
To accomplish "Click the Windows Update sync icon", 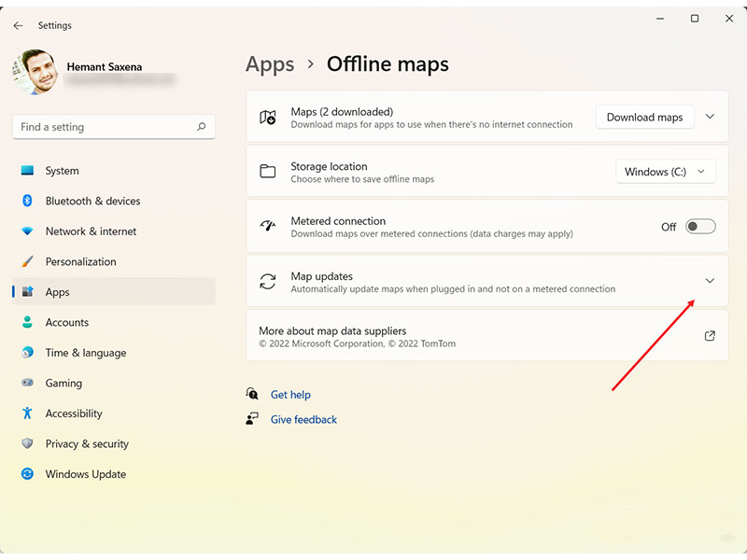I will pyautogui.click(x=28, y=474).
